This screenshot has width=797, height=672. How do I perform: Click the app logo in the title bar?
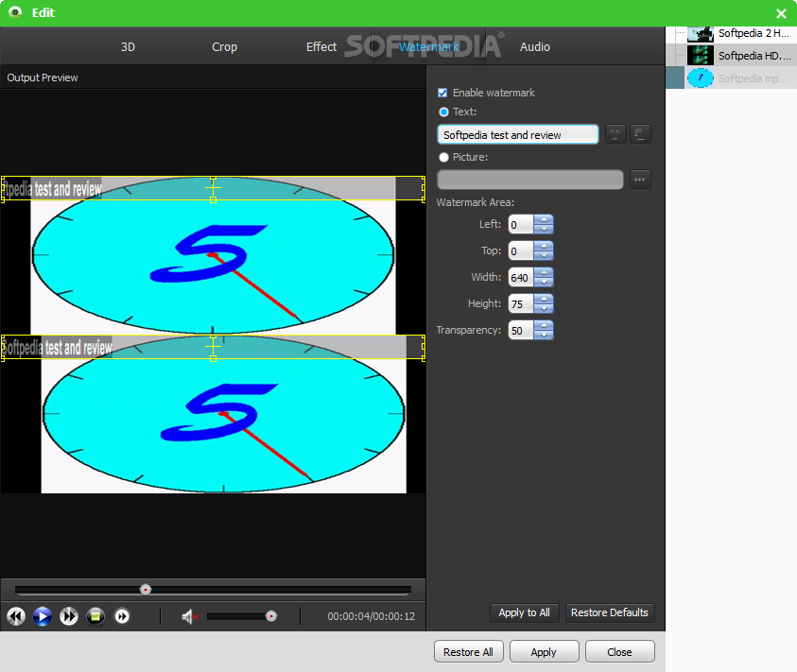(15, 12)
